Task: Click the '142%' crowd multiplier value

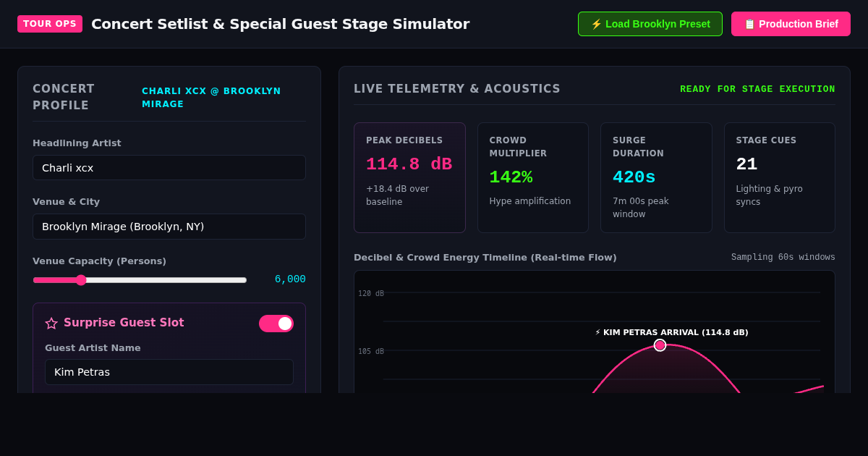Action: [x=511, y=177]
